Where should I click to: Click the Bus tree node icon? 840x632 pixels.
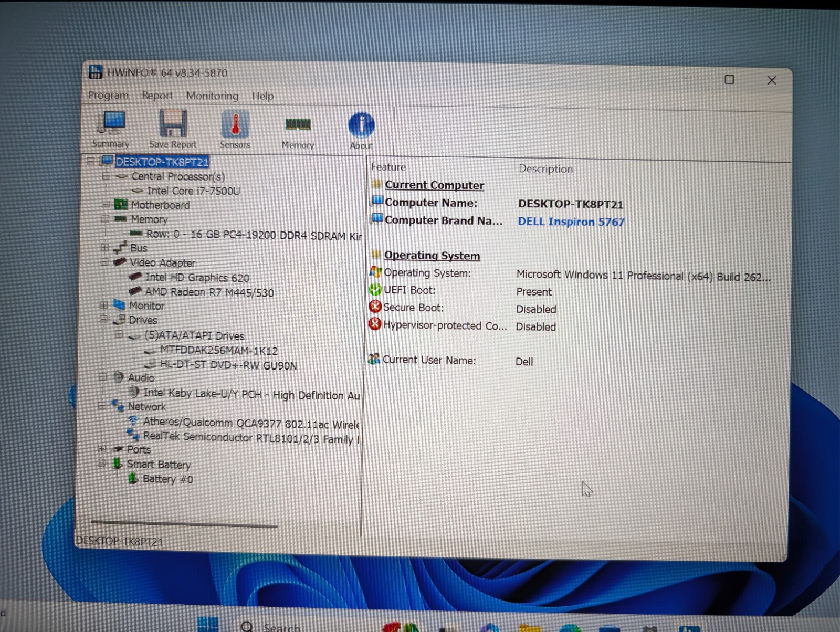point(120,247)
